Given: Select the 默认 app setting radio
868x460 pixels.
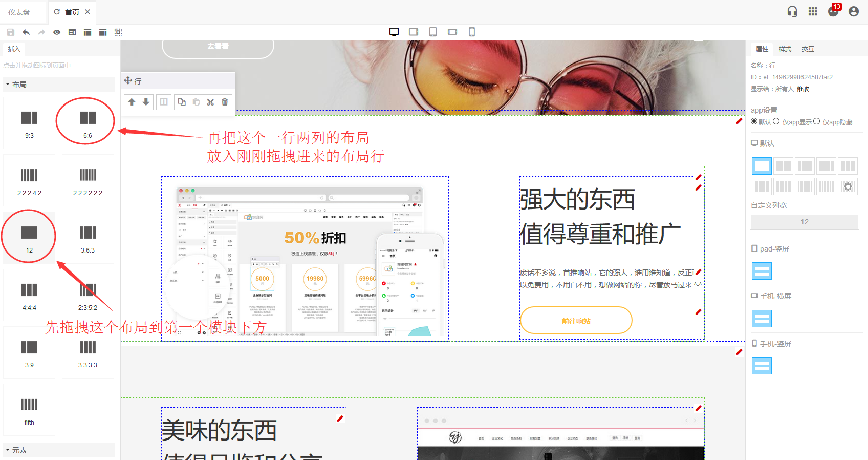Looking at the screenshot, I should pyautogui.click(x=754, y=121).
